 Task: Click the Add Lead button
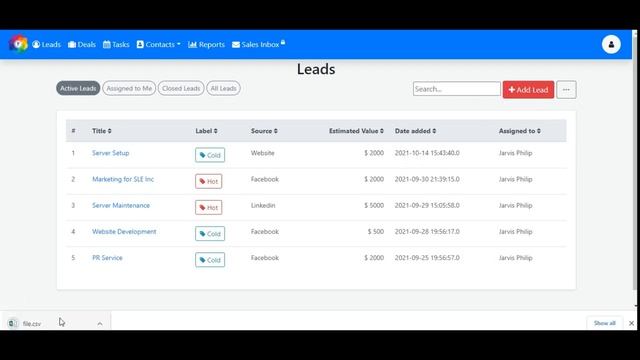528,89
